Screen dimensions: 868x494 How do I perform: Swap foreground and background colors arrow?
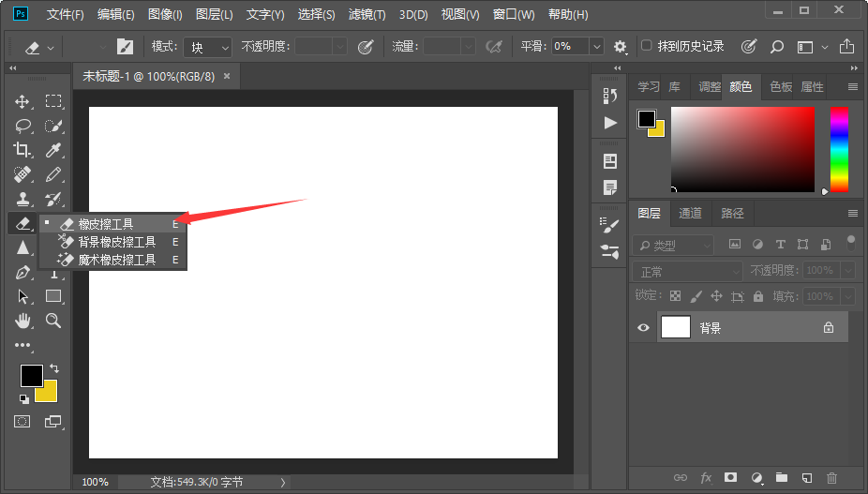point(54,368)
